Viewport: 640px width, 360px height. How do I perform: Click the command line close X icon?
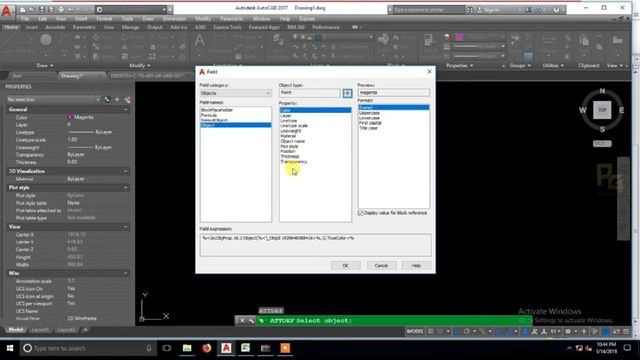242,321
